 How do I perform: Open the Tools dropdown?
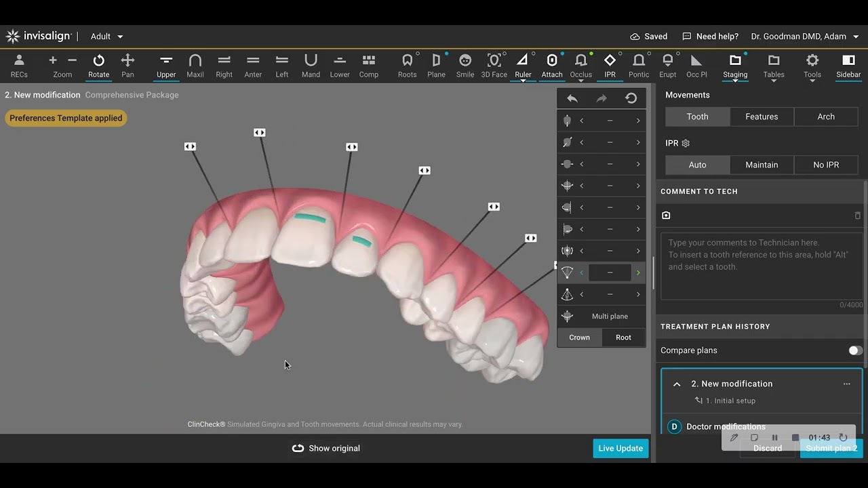[812, 66]
